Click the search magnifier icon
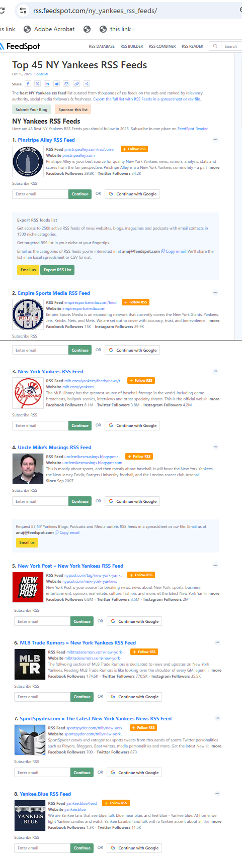This screenshot has width=242, height=868. click(215, 46)
